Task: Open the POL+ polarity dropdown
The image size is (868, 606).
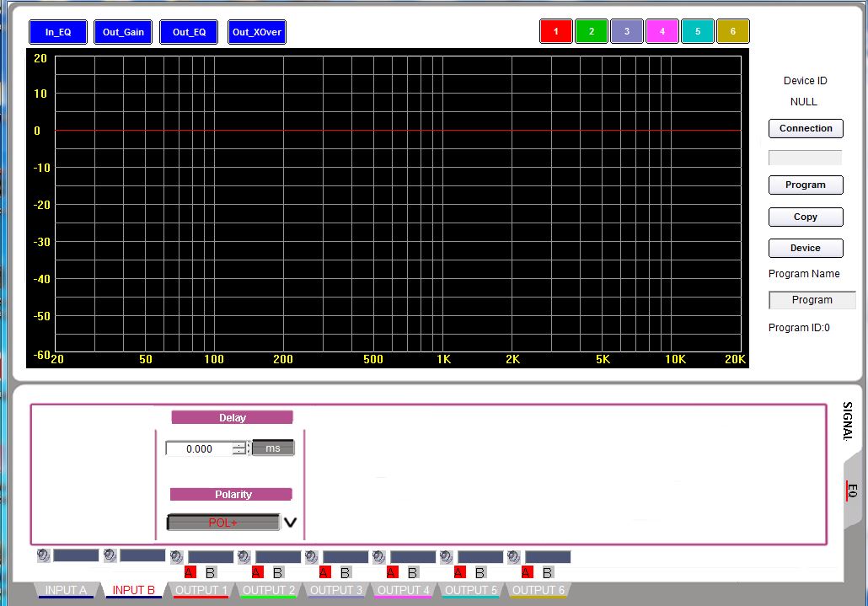Action: [223, 522]
